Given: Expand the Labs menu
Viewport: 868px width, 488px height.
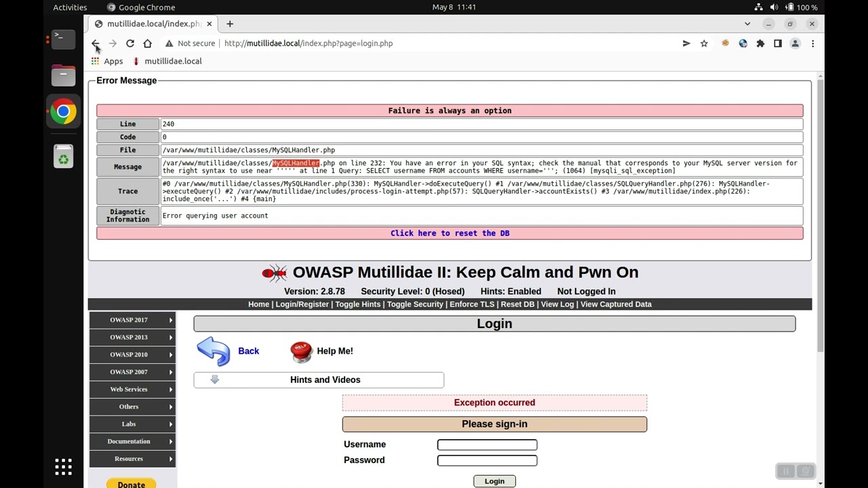Looking at the screenshot, I should 132,424.
